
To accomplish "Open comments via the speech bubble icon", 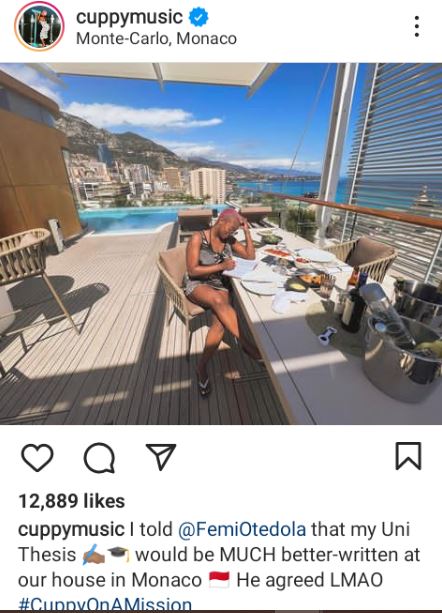I will [x=99, y=457].
